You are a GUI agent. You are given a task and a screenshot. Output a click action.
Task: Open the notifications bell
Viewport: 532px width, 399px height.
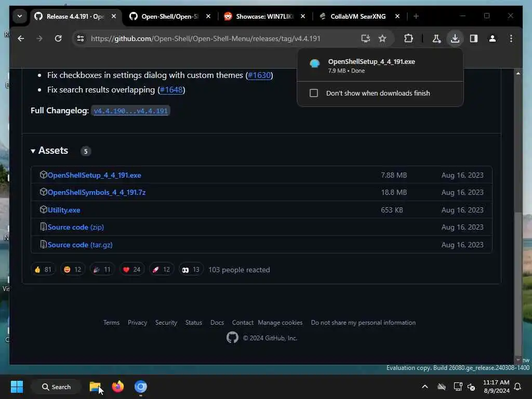point(517,387)
